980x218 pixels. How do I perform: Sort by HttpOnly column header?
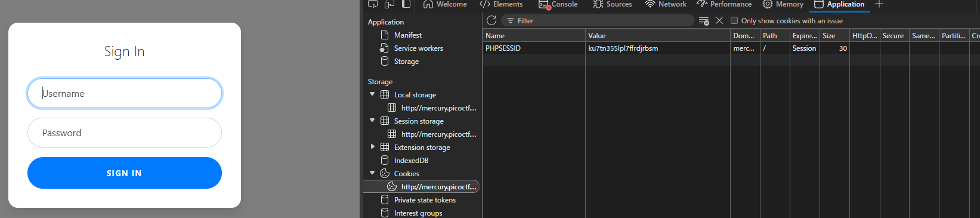click(x=864, y=36)
